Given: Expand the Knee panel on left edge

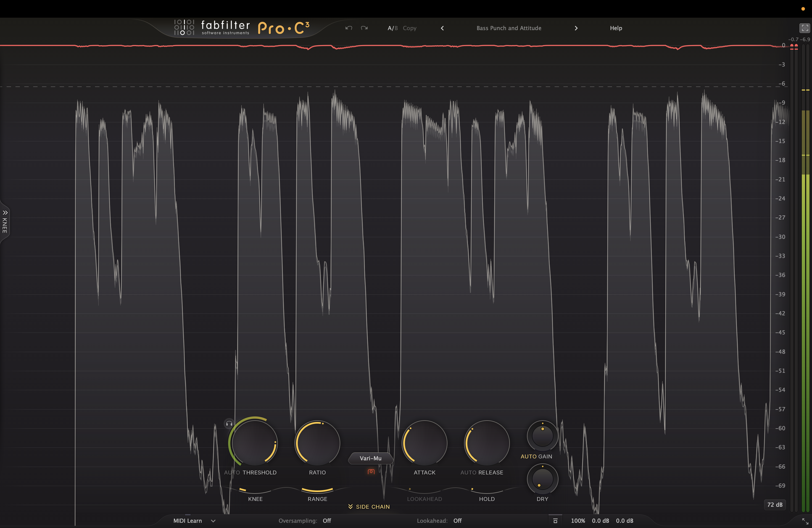Looking at the screenshot, I should (x=5, y=222).
